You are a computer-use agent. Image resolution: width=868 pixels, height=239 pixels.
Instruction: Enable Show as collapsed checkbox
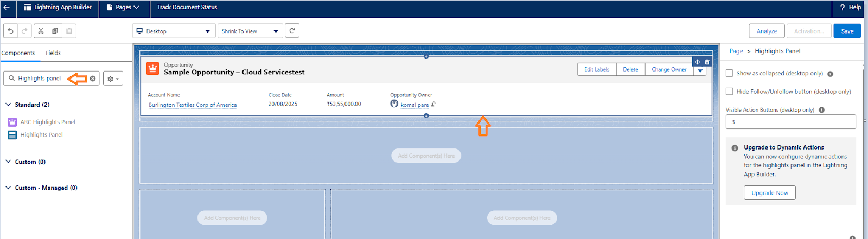click(730, 73)
